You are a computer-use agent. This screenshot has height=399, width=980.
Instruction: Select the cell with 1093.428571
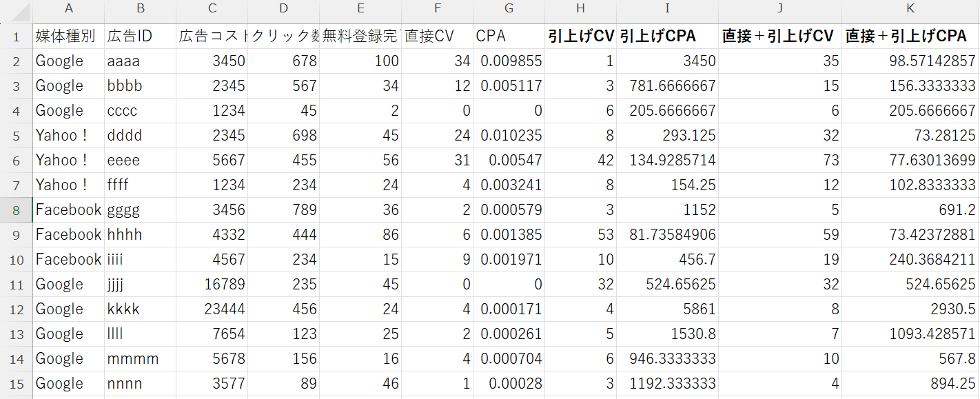pos(910,334)
